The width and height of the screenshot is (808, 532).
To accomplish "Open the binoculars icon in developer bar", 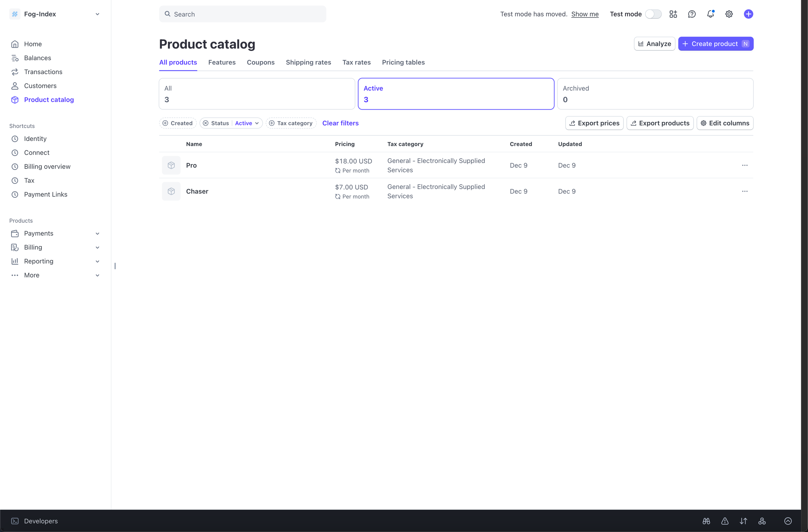I will coord(706,521).
